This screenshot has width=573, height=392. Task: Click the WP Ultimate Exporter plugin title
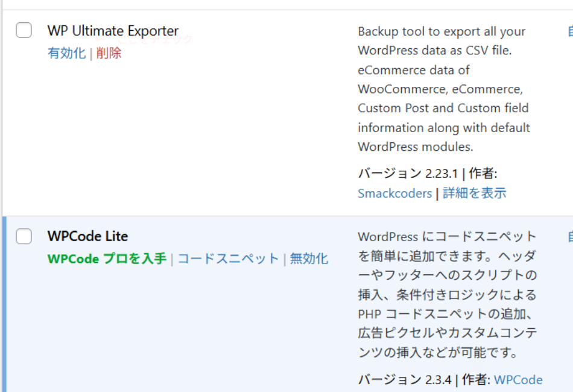click(x=113, y=30)
